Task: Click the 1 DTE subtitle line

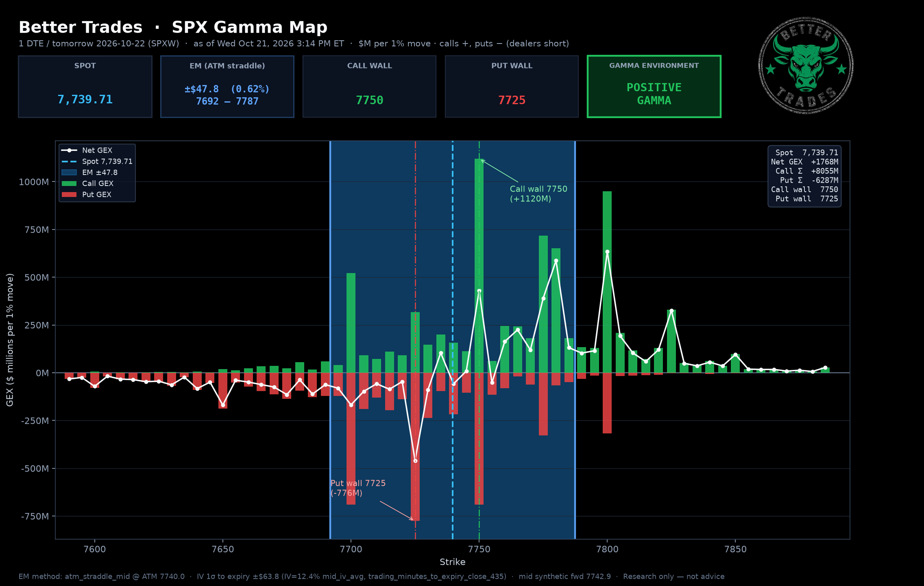Action: coord(294,44)
